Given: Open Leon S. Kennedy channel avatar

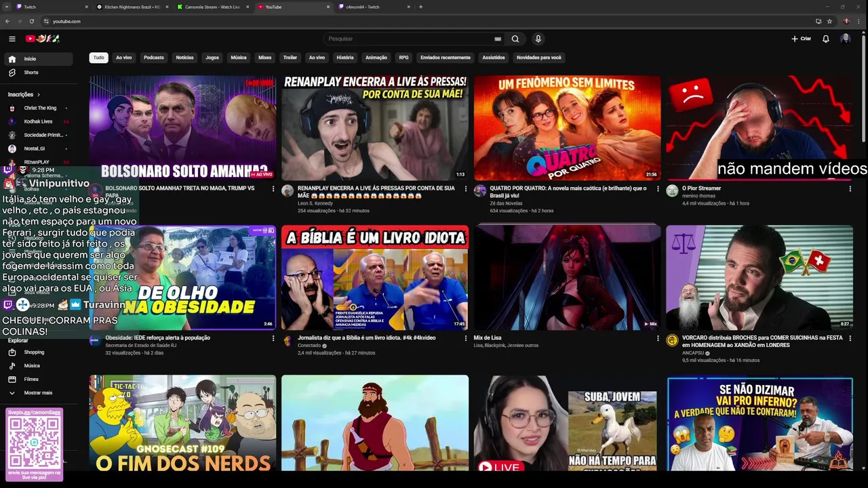Looking at the screenshot, I should click(288, 190).
